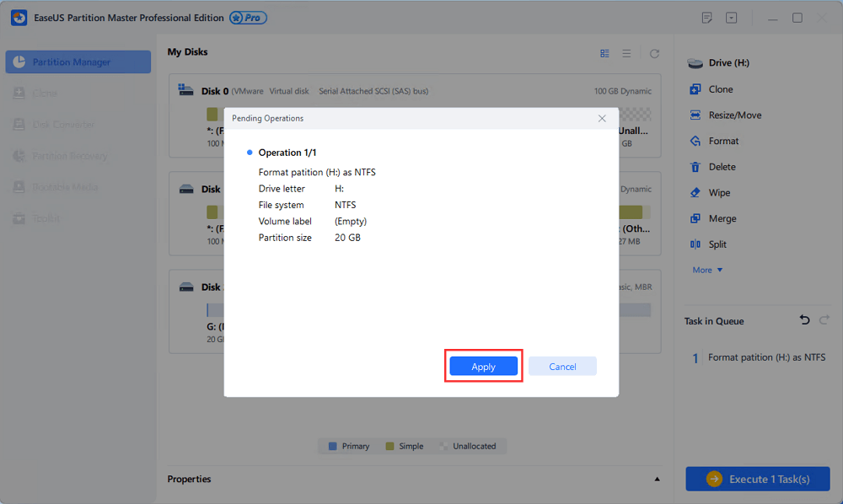Apply the pending format operation
Viewport: 843px width, 504px height.
(483, 367)
